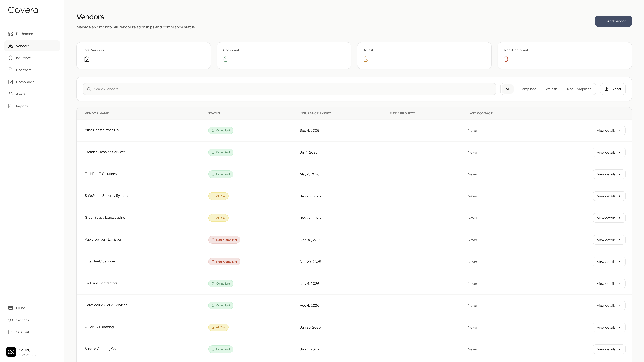Click the Sign out arrow icon

tap(10, 332)
